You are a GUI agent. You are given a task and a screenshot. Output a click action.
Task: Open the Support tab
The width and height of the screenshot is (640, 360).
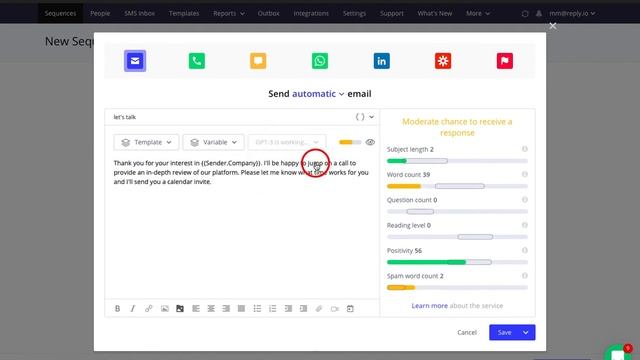pos(391,13)
